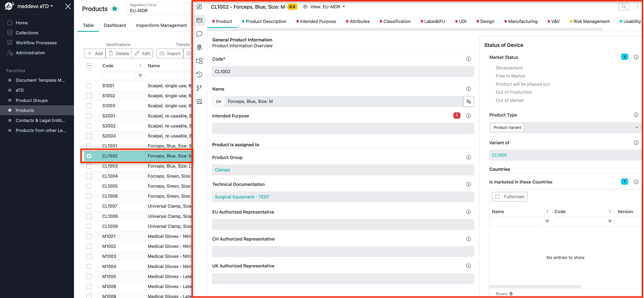Click info icon beside Product Group
The image size is (644, 298).
468,157
